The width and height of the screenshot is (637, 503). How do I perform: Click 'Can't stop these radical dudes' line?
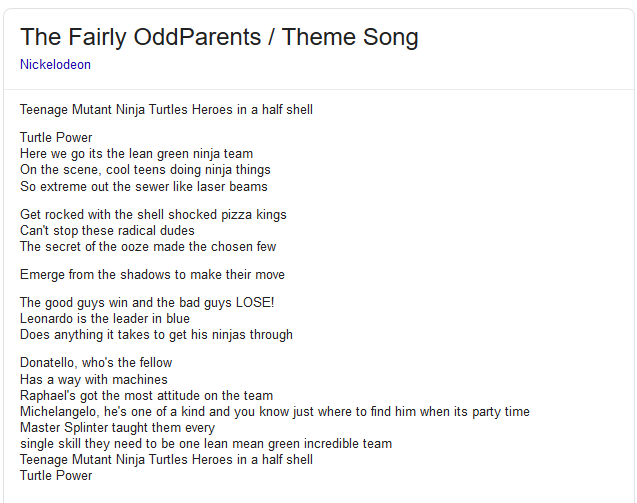pos(107,230)
